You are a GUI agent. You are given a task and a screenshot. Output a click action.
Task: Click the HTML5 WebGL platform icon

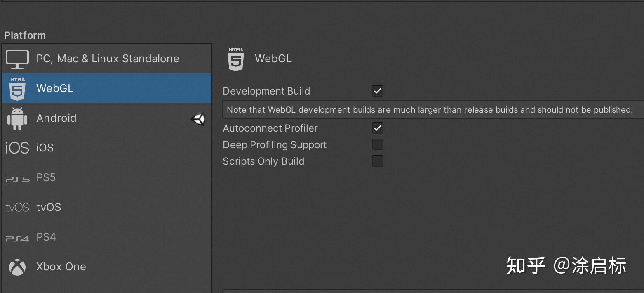(17, 88)
